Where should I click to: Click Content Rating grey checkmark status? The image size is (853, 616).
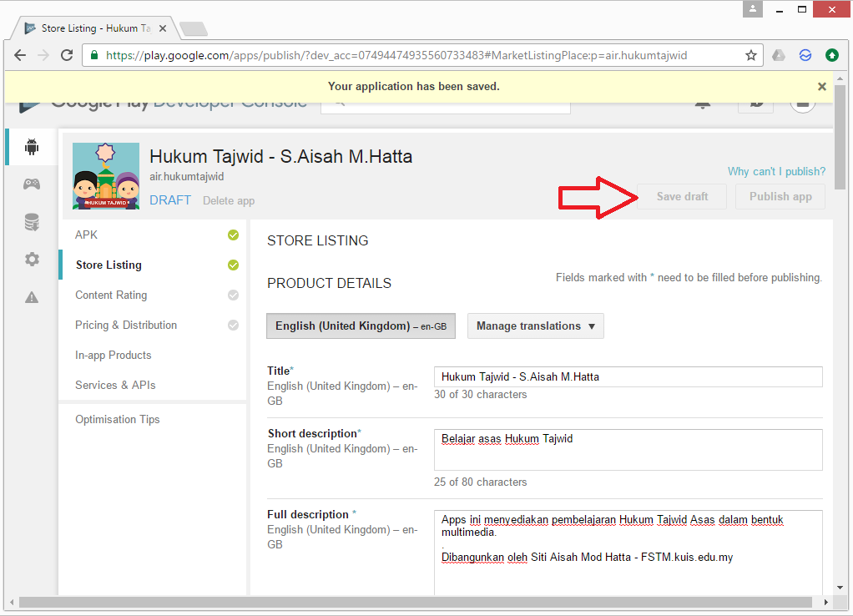click(234, 295)
